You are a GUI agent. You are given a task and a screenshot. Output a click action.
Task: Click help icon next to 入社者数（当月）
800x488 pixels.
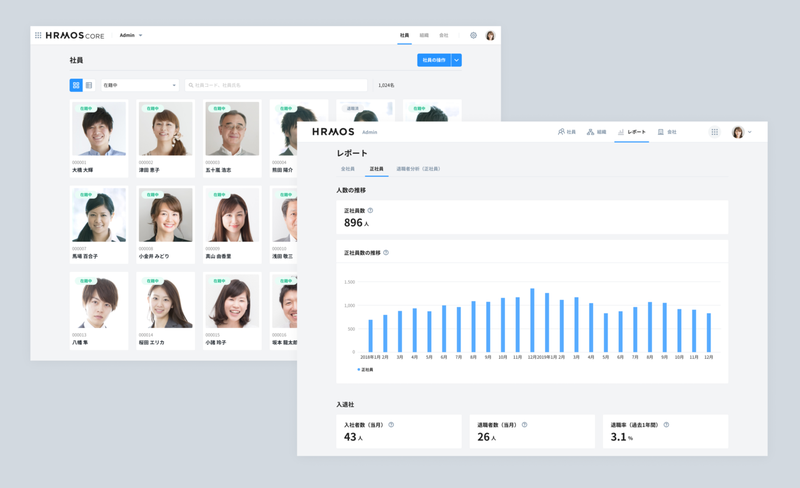click(x=391, y=425)
